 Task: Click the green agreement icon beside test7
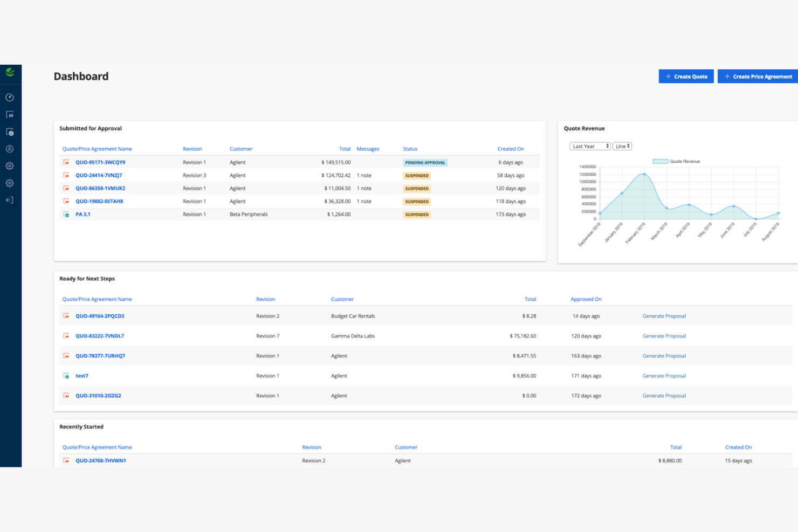(x=66, y=376)
